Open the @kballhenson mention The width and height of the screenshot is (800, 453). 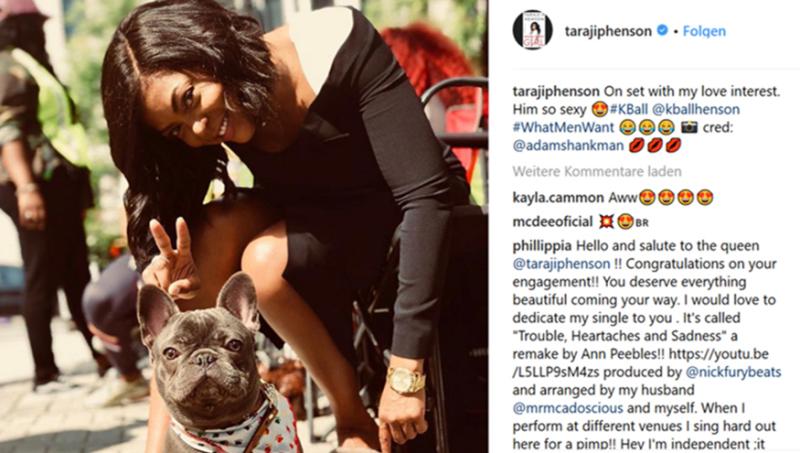696,109
